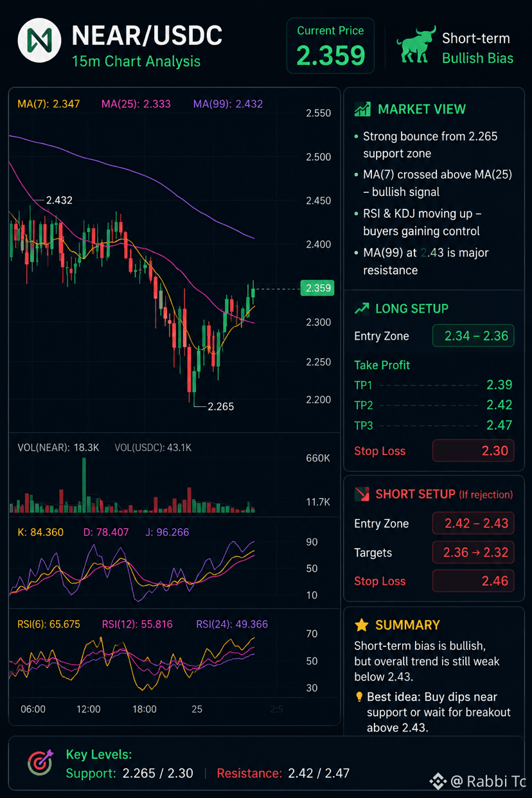This screenshot has height=798, width=532.
Task: Click the TP3 2.47 take profit row
Action: point(433,425)
